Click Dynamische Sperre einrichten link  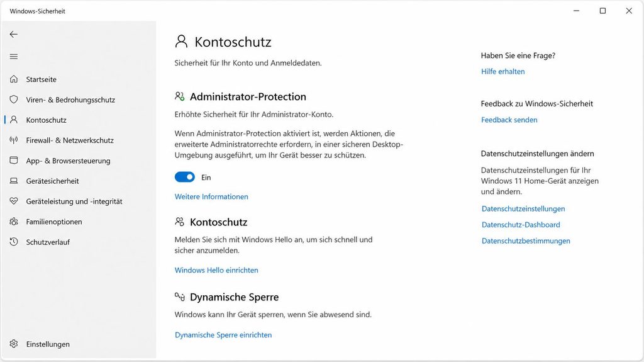pos(223,335)
